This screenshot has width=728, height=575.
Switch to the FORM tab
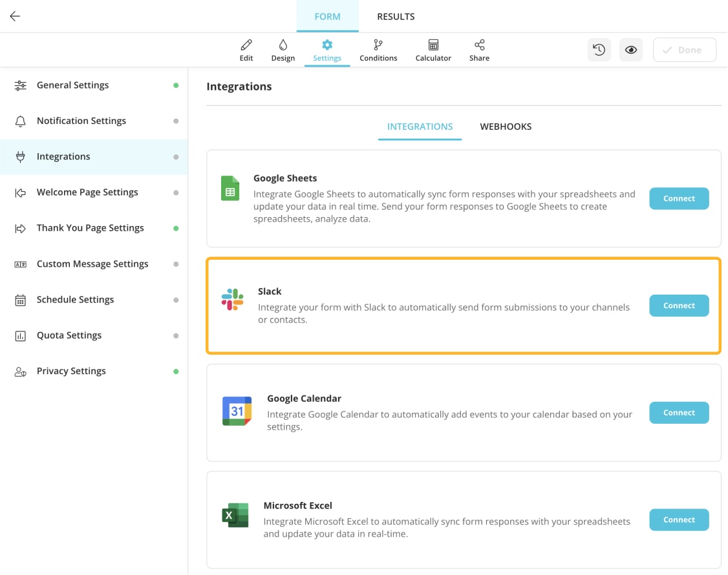[x=327, y=16]
